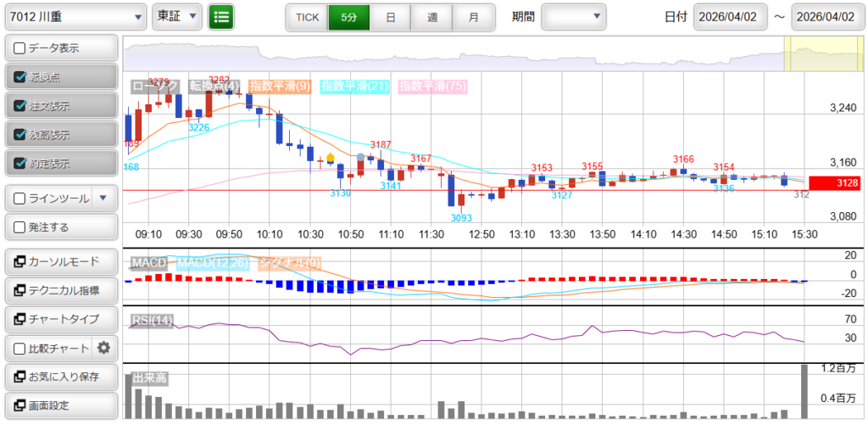Click the start date input field
Screen dimensions: 868x425
(x=730, y=17)
